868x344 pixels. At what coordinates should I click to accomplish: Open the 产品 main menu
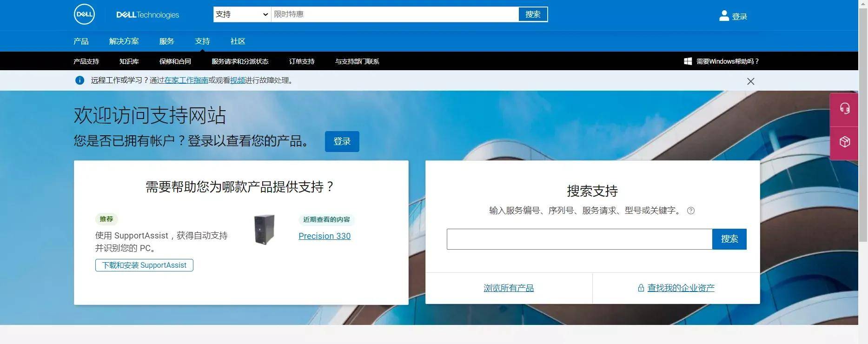(81, 41)
